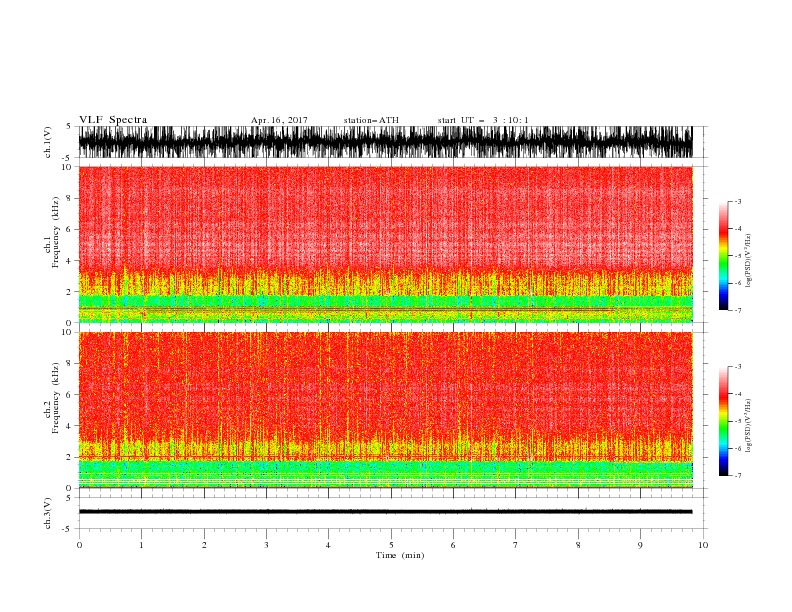The width and height of the screenshot is (792, 612).
Task: Click the ch.1 frequency tick label "6"
Action: point(69,229)
